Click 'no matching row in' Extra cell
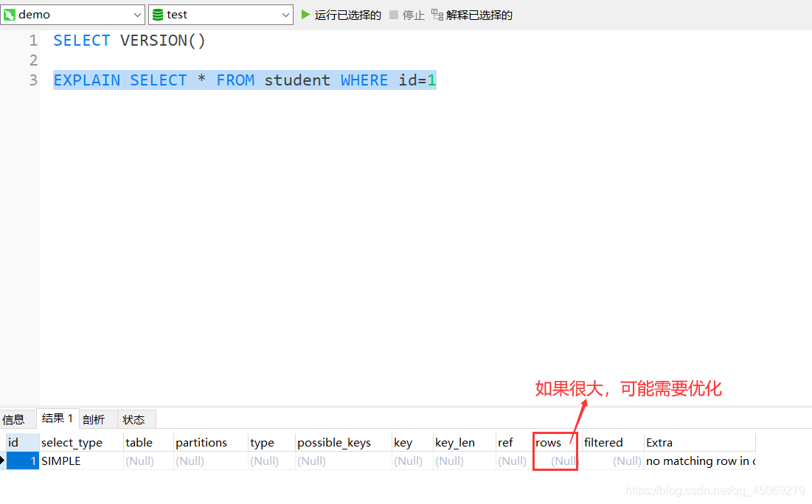 [x=700, y=461]
